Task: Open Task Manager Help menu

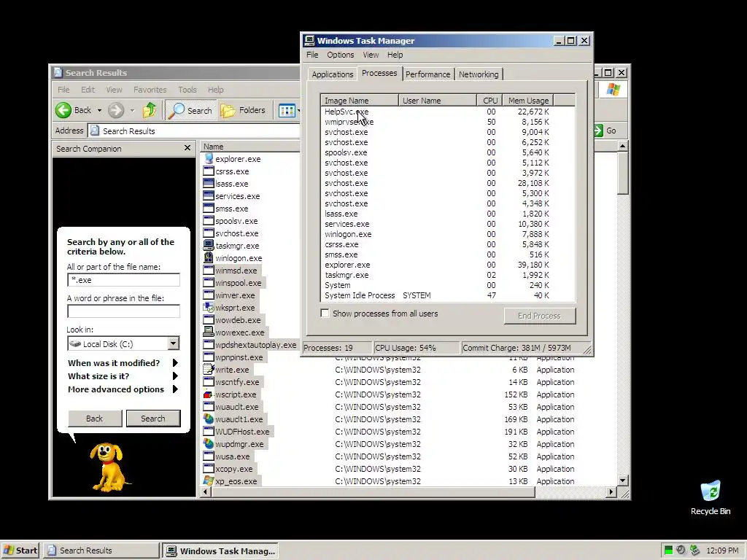Action: coord(395,55)
